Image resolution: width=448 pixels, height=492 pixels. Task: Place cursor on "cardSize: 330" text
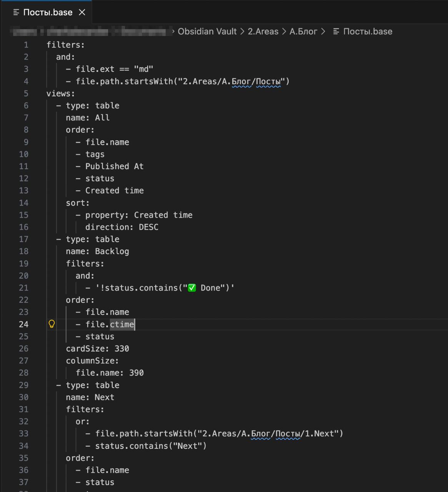coord(97,349)
